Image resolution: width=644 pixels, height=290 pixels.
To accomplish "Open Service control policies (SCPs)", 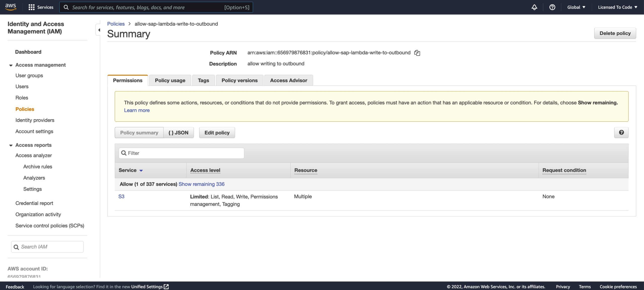I will 50,225.
